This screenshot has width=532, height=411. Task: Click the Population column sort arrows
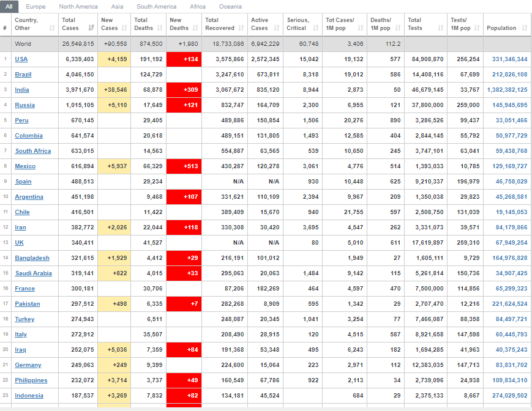pos(525,28)
